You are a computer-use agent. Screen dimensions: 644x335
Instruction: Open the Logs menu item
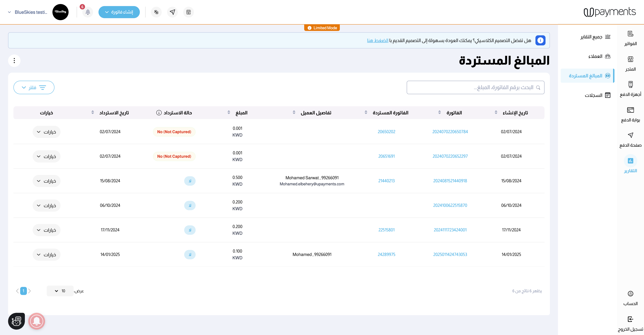597,95
